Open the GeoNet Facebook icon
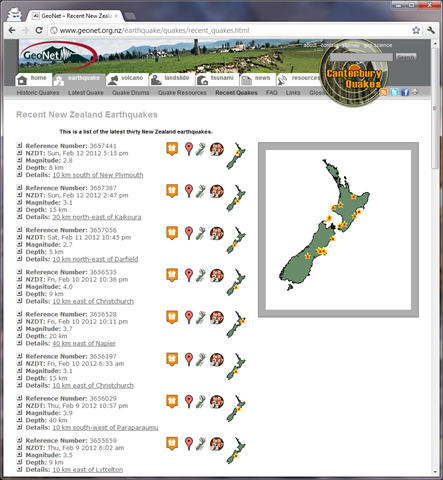This screenshot has height=480, width=443. tap(405, 92)
